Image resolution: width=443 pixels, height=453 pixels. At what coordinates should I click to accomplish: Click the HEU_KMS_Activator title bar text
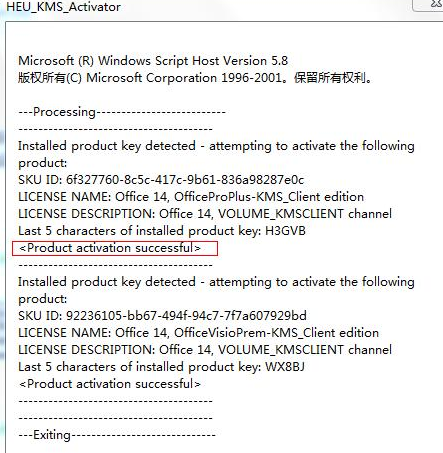[x=63, y=7]
